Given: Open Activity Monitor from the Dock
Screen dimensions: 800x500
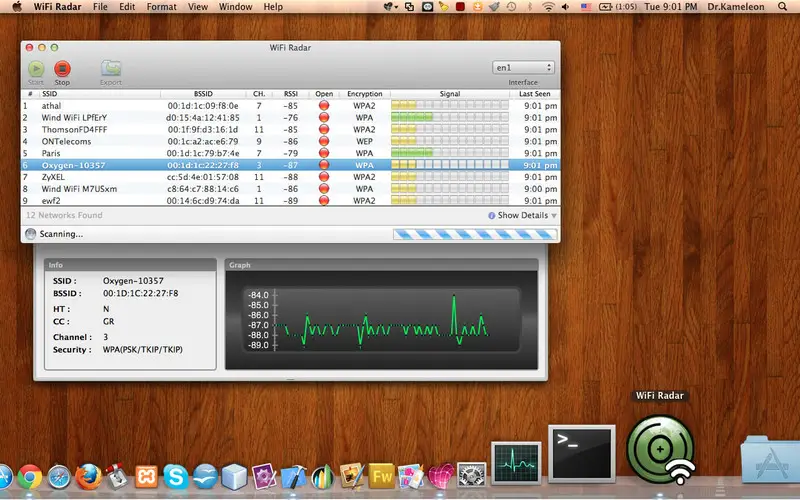Looking at the screenshot, I should [516, 463].
